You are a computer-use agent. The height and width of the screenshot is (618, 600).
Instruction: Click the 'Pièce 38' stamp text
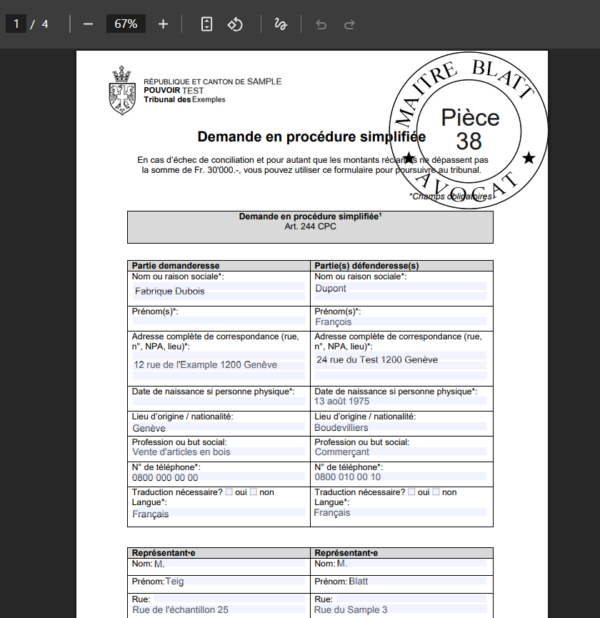coord(470,129)
